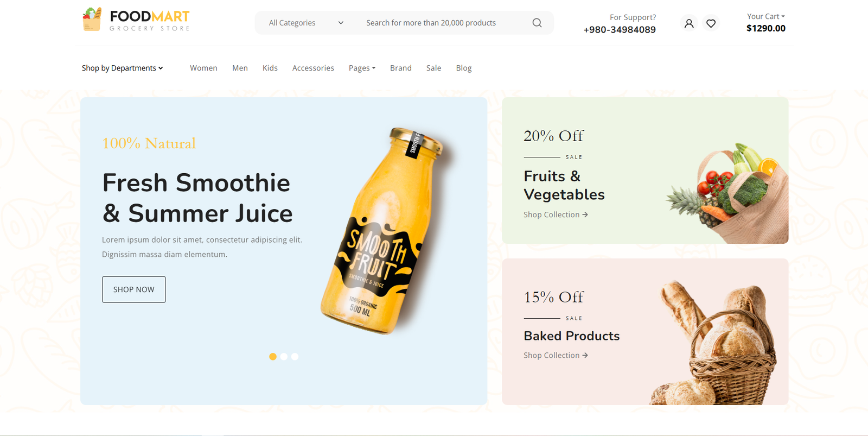This screenshot has width=868, height=436.
Task: Open the Women menu item
Action: point(203,68)
